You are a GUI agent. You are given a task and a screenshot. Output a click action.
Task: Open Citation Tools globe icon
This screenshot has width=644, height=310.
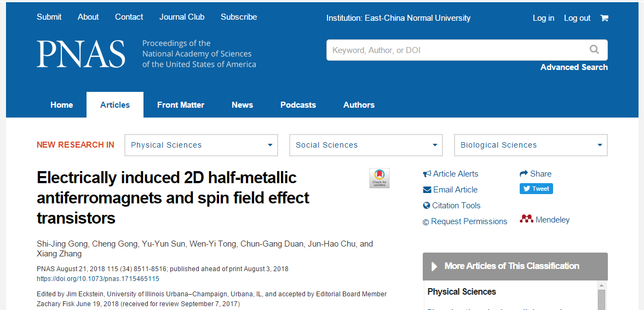pyautogui.click(x=426, y=206)
